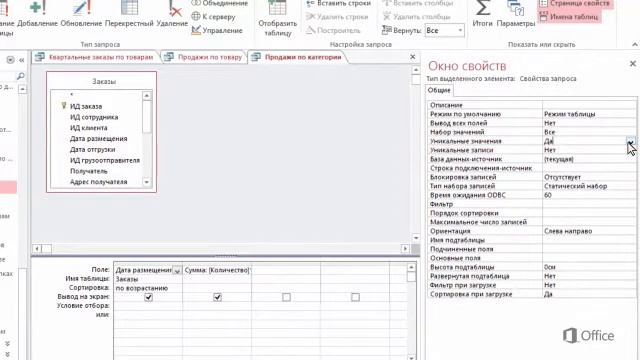Open the Отобразить таблицу dialog
Viewport: 640px width, 360px height.
pos(278,19)
